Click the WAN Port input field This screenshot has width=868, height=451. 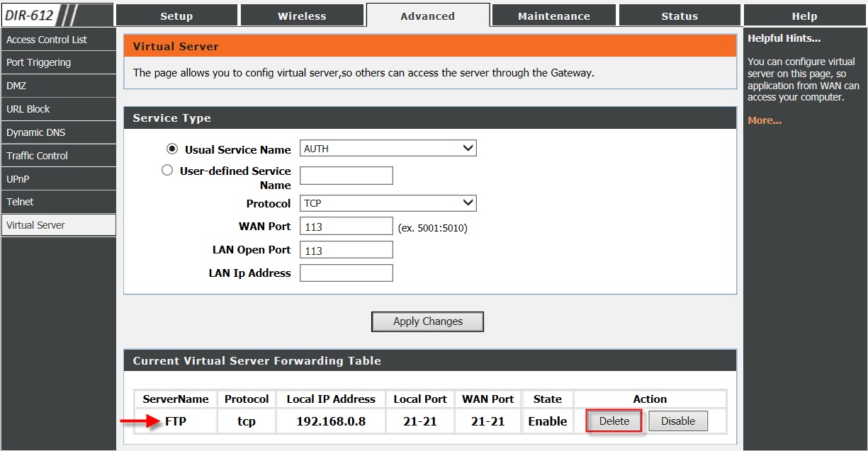[346, 226]
